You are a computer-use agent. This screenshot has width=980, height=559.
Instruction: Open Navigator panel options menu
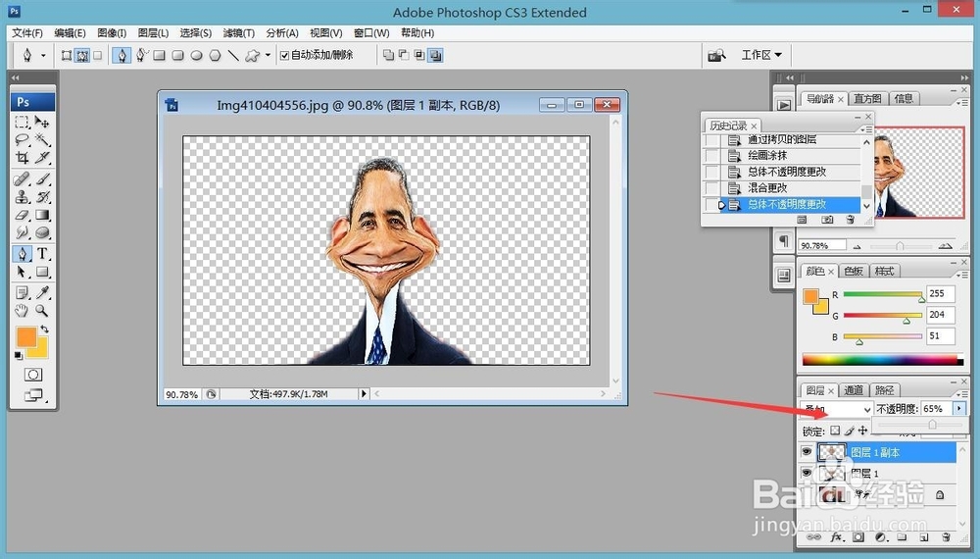coord(962,102)
